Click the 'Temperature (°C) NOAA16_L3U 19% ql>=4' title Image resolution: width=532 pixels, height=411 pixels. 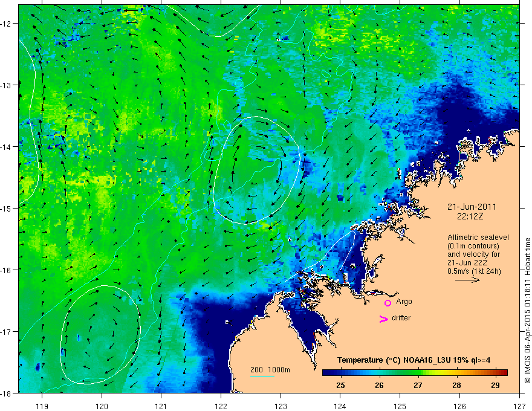pyautogui.click(x=414, y=360)
